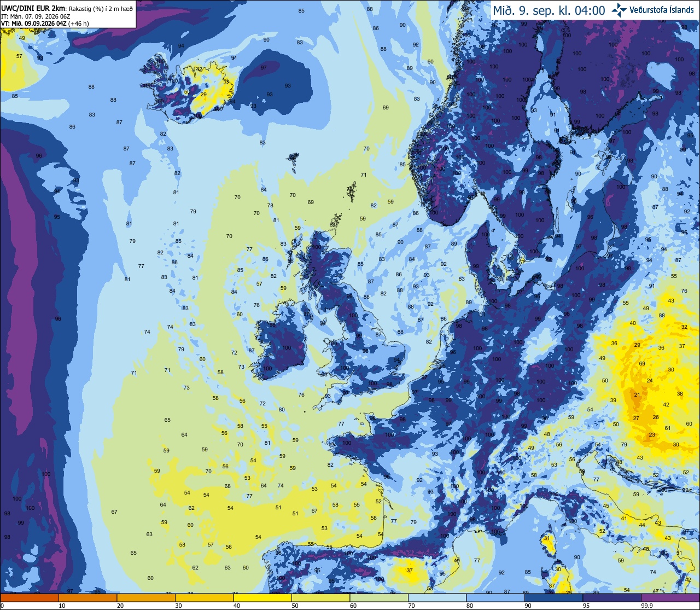Click the 99.9 label on the legend
Screen dimensions: 700x610
647,606
